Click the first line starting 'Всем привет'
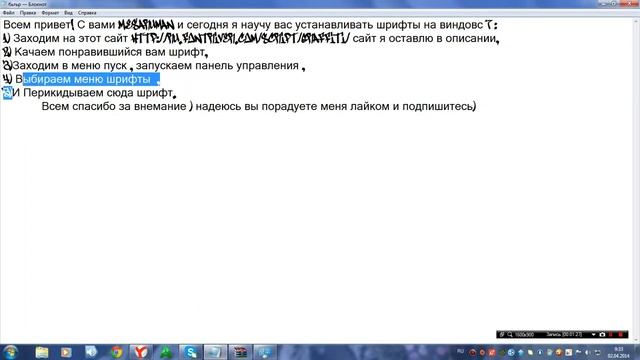Viewport: 640px width, 360px height. click(250, 25)
